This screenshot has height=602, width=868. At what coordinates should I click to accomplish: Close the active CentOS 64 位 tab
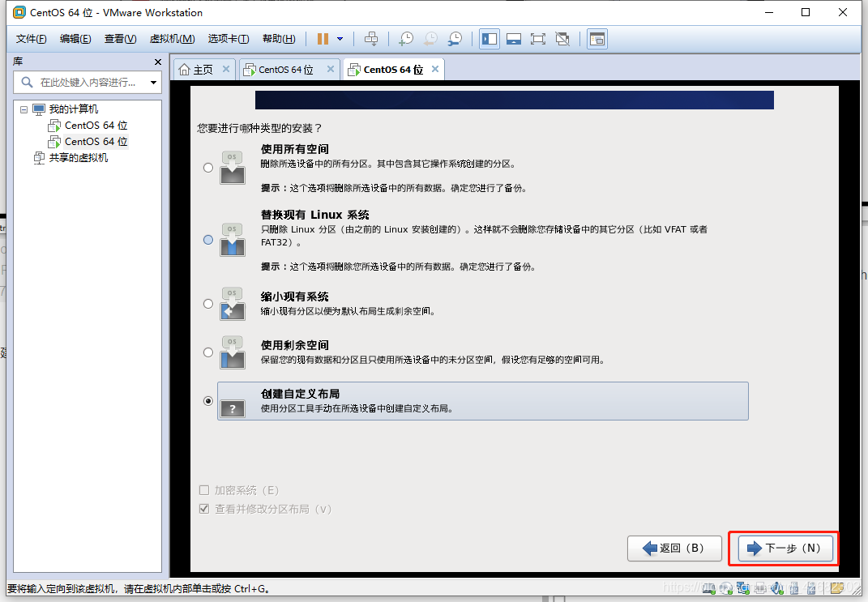coord(435,69)
